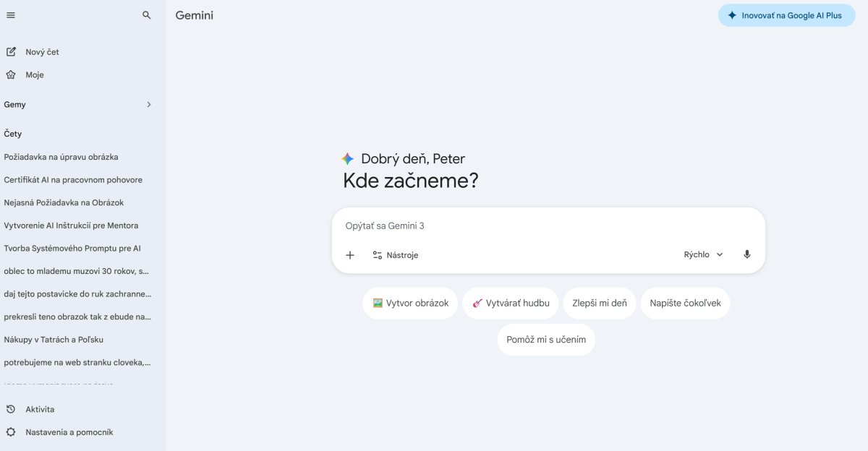Screen dimensions: 868x451
Task: Click the Vytvor obrázok suggestion chip
Action: 410,304
